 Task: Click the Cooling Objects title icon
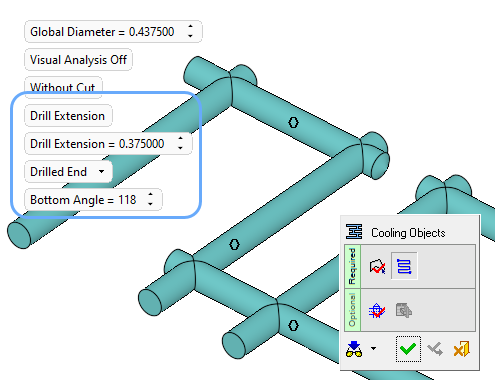pos(354,232)
